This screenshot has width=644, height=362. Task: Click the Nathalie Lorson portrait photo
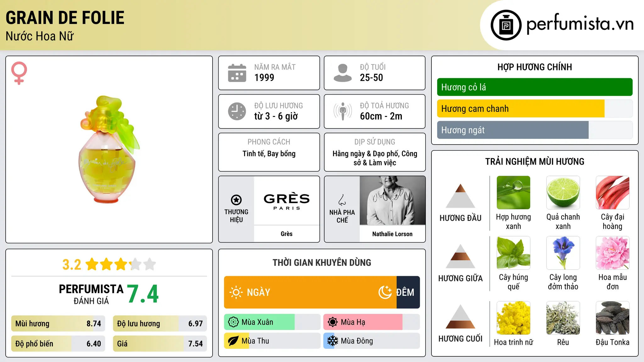(x=392, y=200)
